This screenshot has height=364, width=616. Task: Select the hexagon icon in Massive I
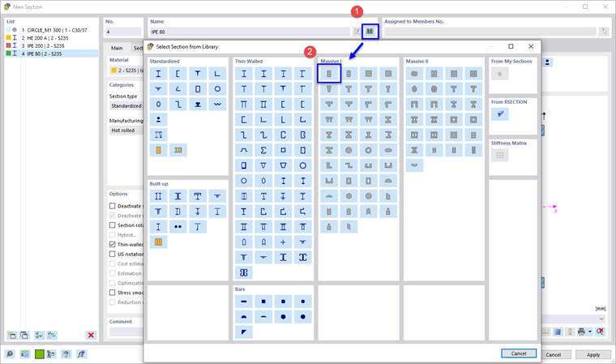tap(349, 196)
